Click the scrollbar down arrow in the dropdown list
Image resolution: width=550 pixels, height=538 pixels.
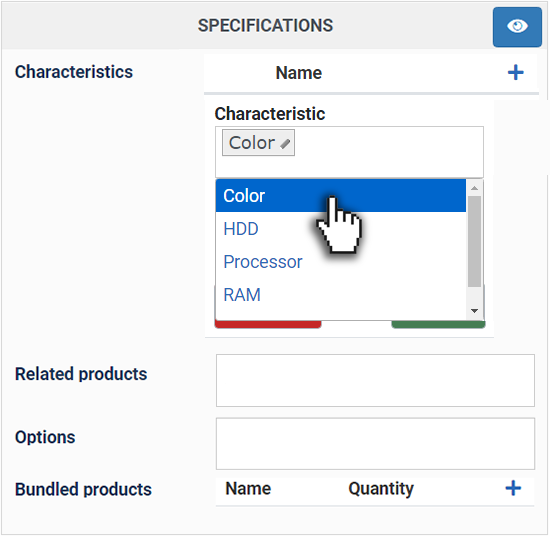coord(474,311)
